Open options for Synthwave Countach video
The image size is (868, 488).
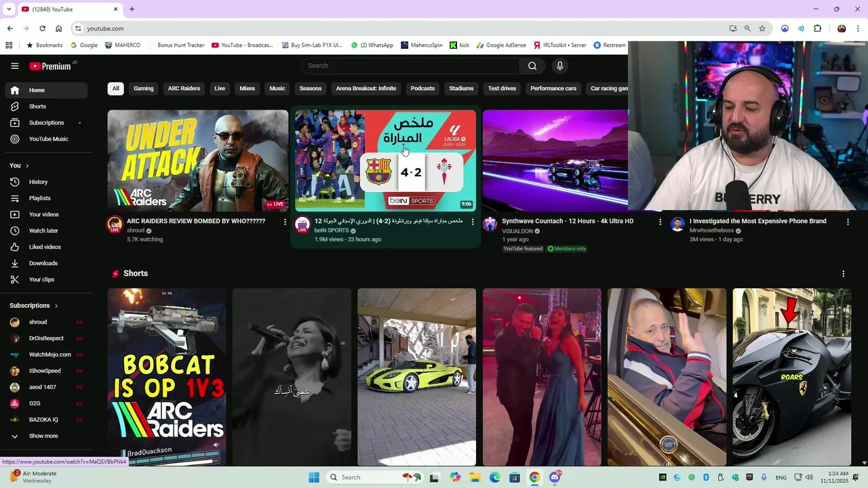pos(660,222)
